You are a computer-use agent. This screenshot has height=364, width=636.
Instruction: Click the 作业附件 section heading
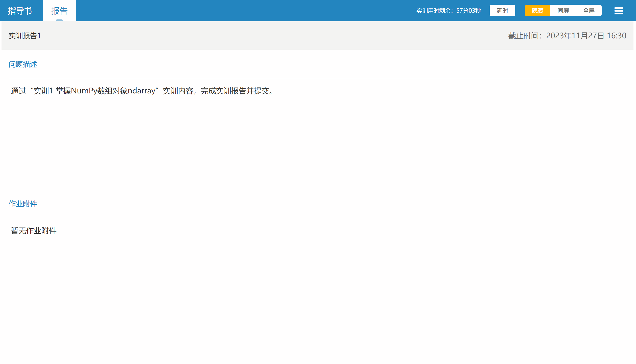coord(23,204)
